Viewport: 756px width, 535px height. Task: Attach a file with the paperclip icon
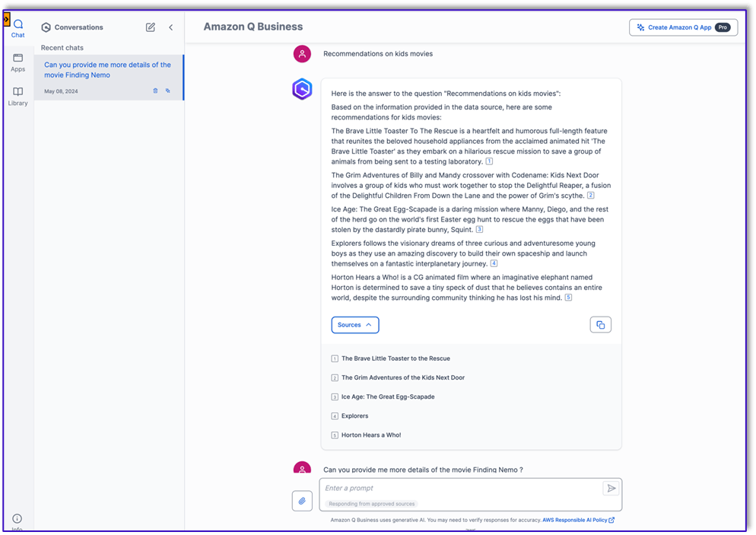[x=302, y=501]
